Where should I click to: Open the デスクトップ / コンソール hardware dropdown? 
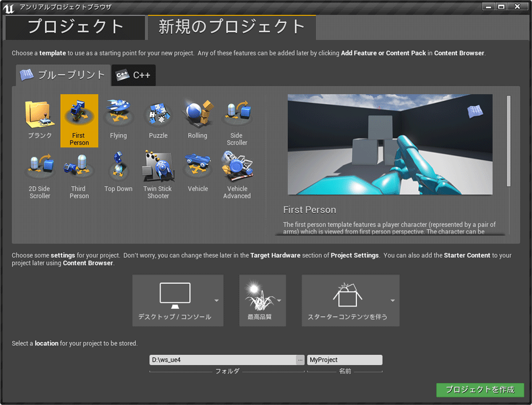pos(217,301)
